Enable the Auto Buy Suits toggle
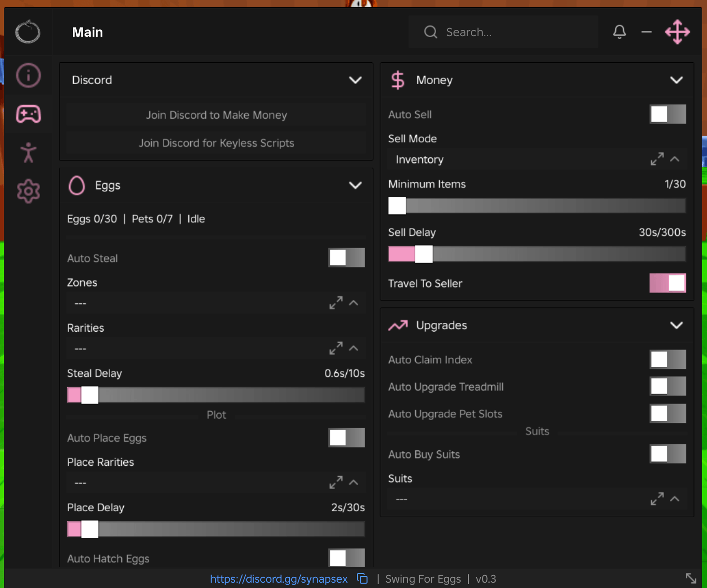 tap(668, 454)
